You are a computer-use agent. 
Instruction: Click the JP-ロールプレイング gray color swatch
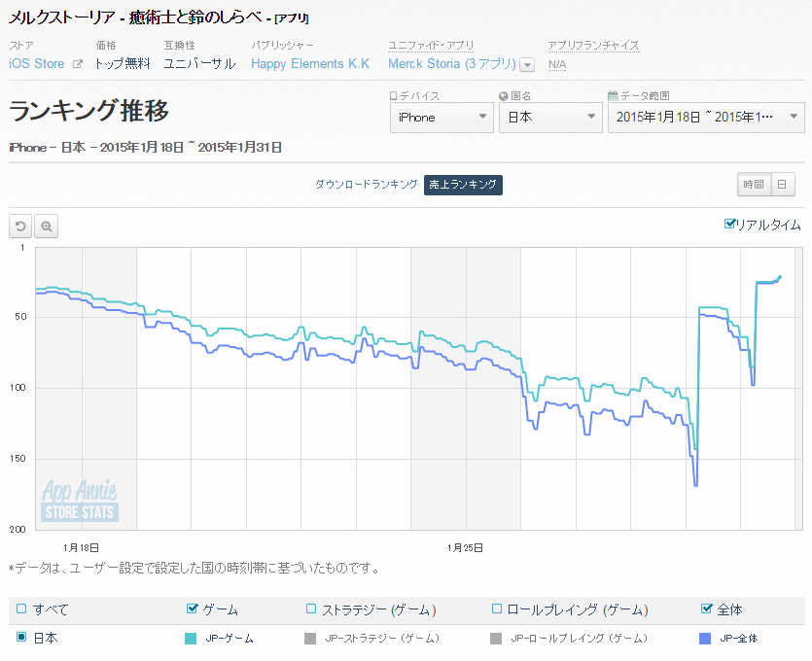(x=496, y=639)
